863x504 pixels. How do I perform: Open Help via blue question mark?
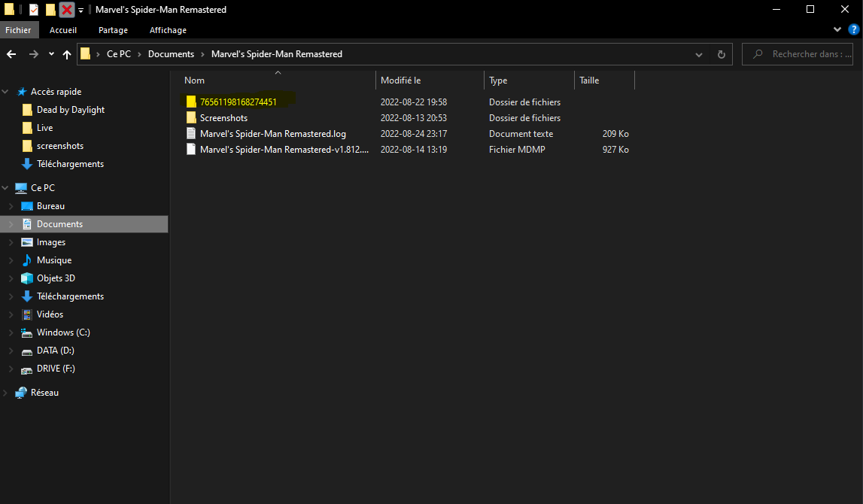coord(854,29)
